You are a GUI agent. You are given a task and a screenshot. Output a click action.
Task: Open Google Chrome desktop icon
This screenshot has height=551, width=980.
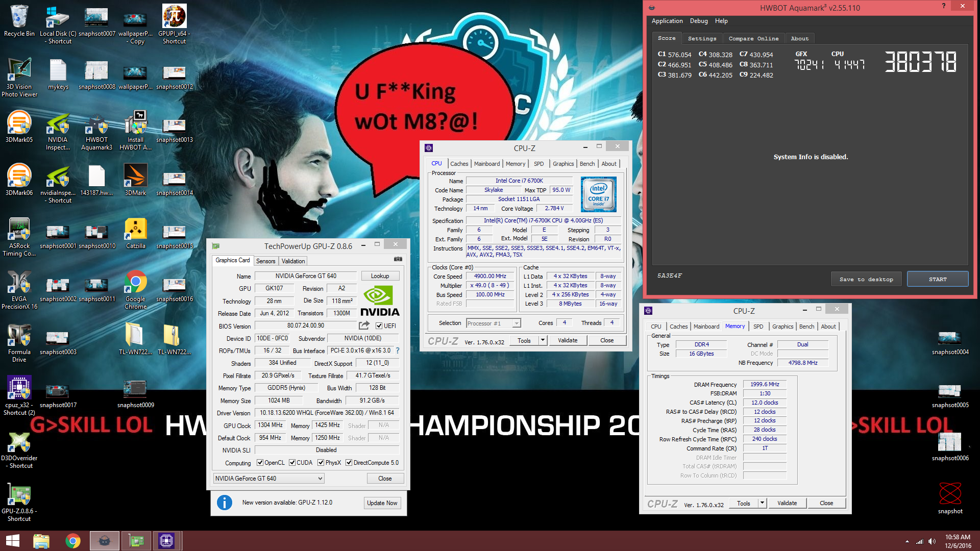135,290
